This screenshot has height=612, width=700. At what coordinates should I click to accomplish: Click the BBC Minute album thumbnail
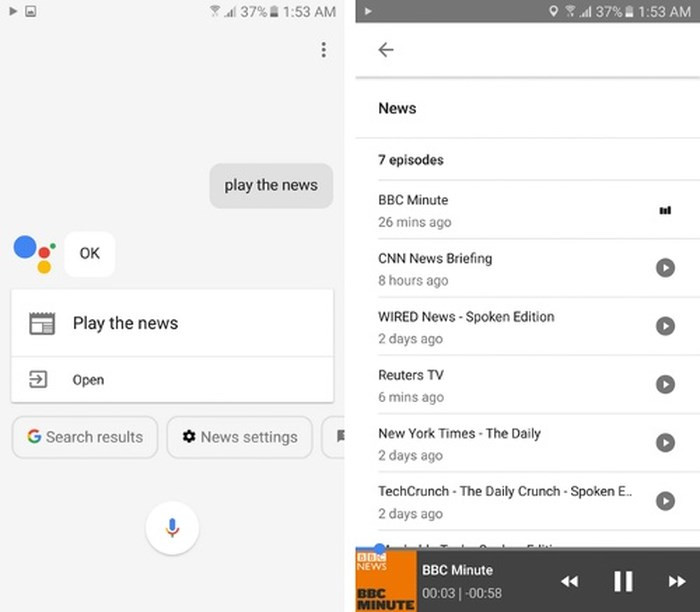[386, 580]
